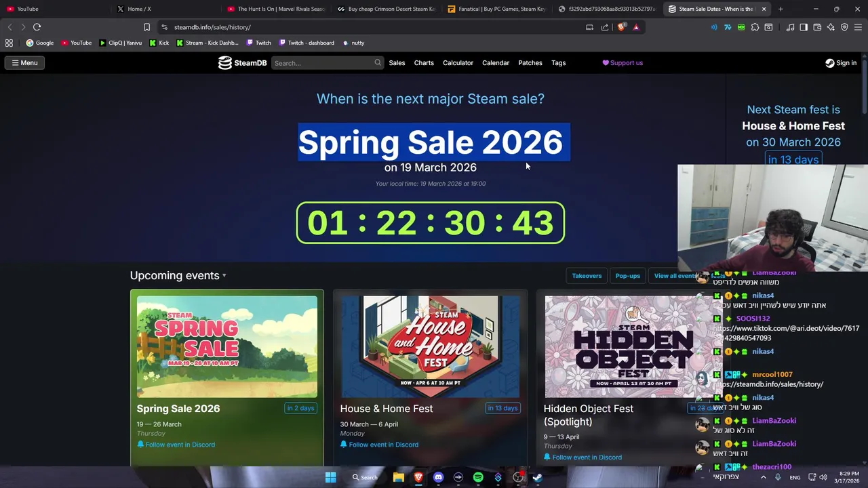Click the Support us link
This screenshot has width=868, height=488.
(623, 63)
